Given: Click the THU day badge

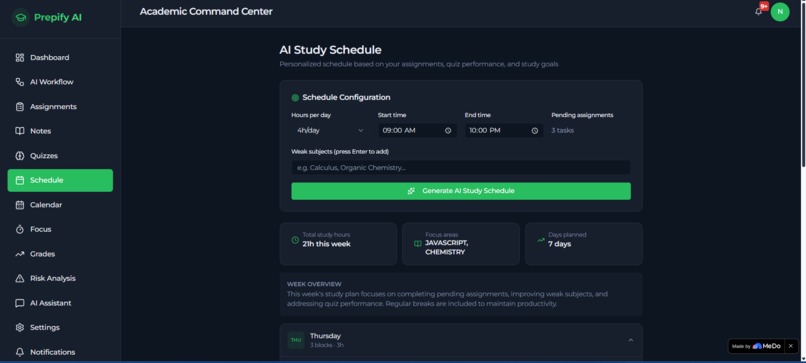Looking at the screenshot, I should [296, 340].
